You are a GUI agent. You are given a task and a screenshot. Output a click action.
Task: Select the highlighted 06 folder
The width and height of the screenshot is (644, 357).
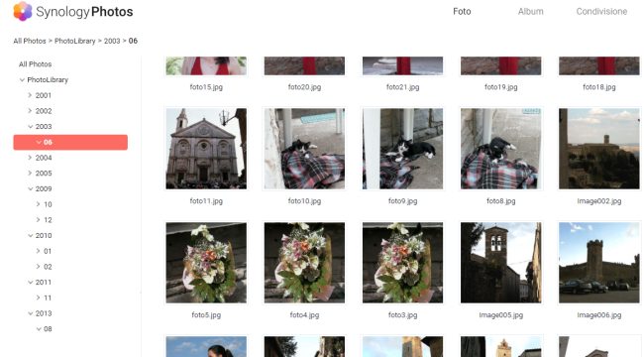pos(70,143)
